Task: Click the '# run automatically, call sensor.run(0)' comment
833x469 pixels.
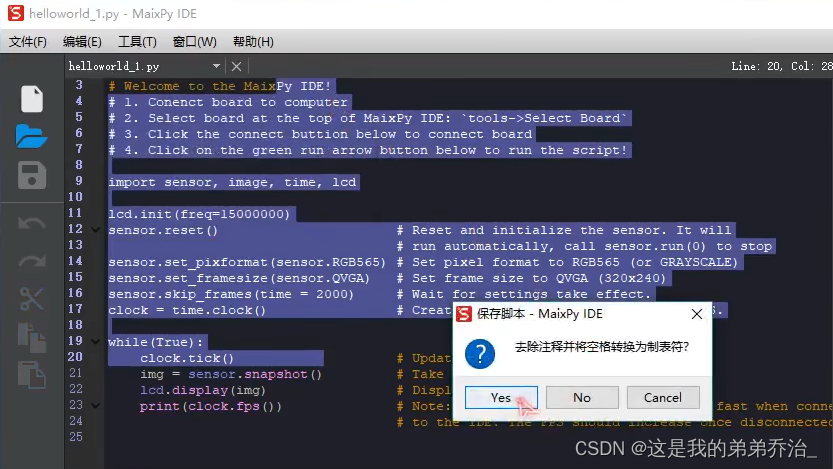Action: point(584,246)
